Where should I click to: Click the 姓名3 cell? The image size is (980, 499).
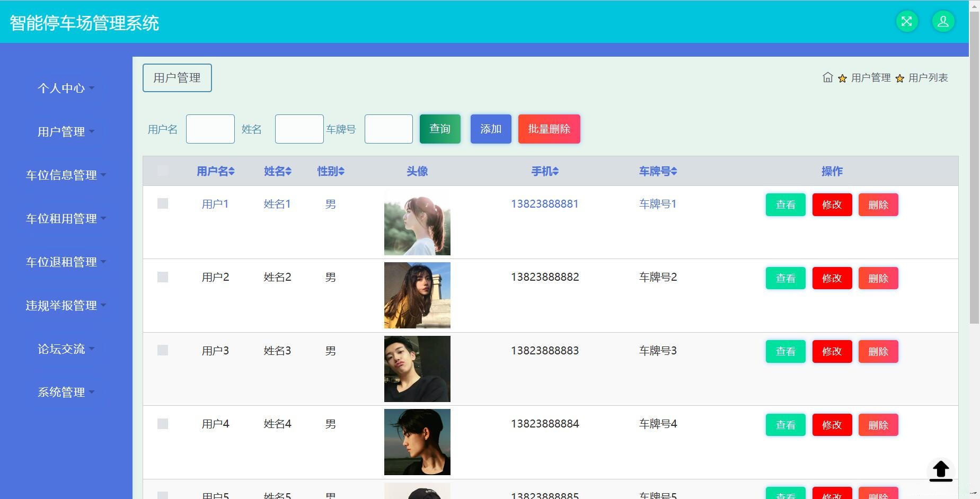click(277, 351)
